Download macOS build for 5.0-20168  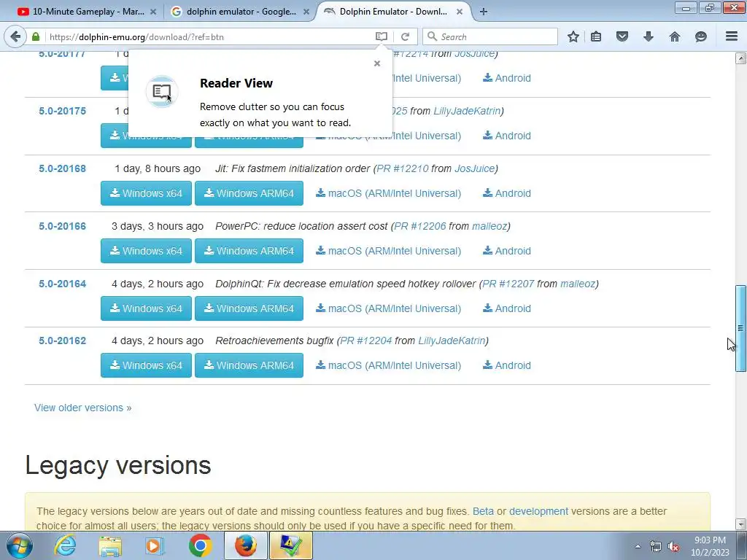coord(388,193)
